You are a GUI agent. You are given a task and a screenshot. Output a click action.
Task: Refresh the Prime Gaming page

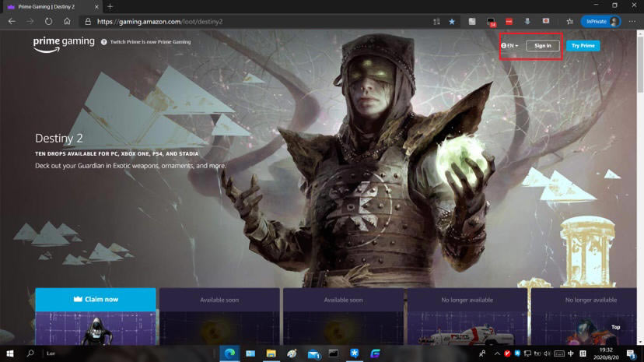pyautogui.click(x=48, y=21)
